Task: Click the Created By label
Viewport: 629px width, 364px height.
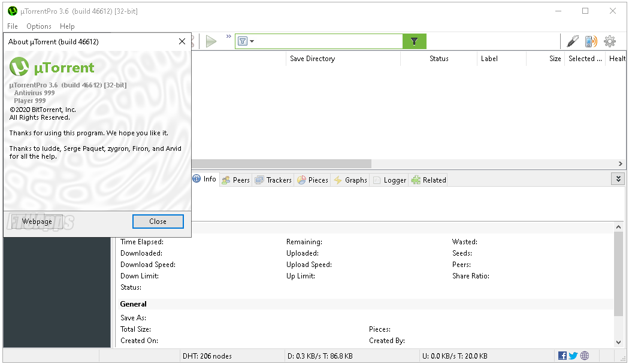Action: click(x=387, y=340)
